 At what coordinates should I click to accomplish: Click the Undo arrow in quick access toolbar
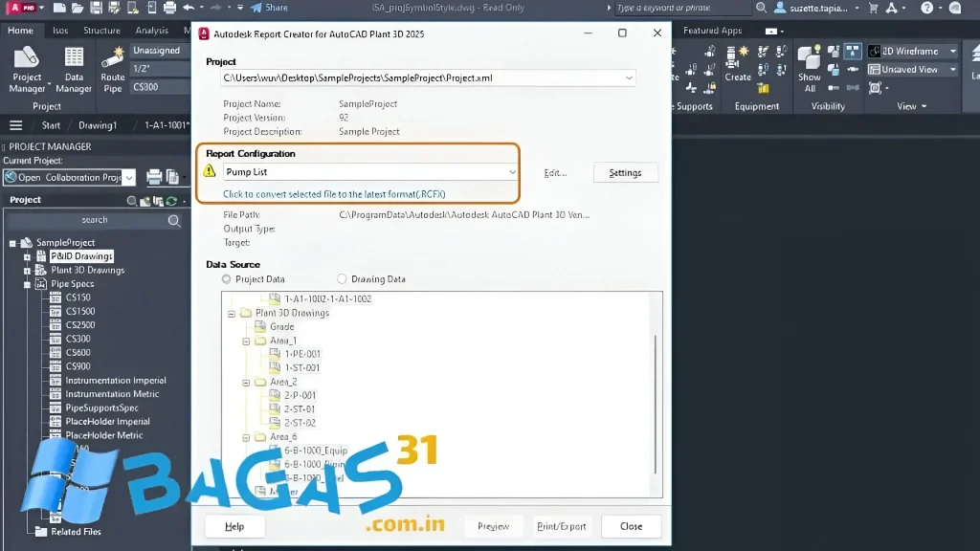(x=189, y=8)
